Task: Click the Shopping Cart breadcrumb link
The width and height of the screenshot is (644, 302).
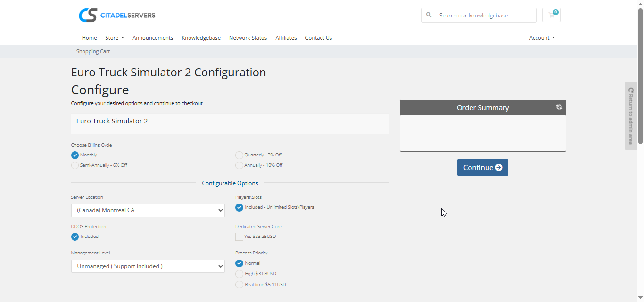Action: tap(93, 51)
